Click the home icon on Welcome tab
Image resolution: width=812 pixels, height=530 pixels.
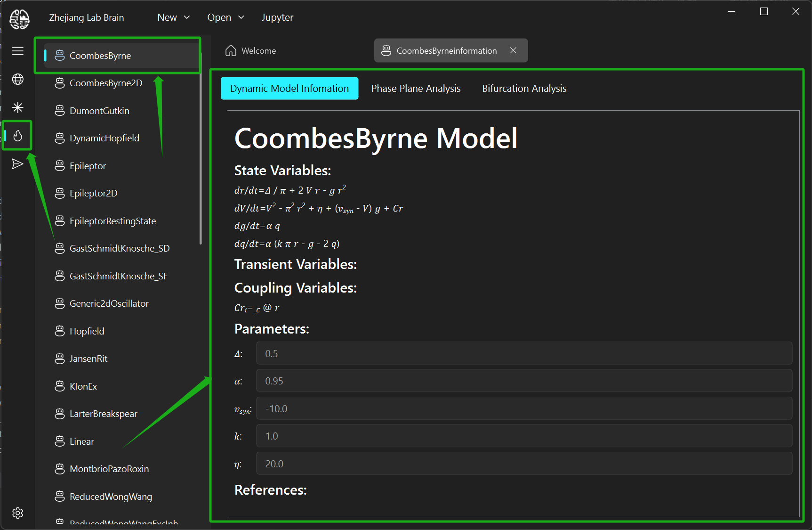[231, 50]
